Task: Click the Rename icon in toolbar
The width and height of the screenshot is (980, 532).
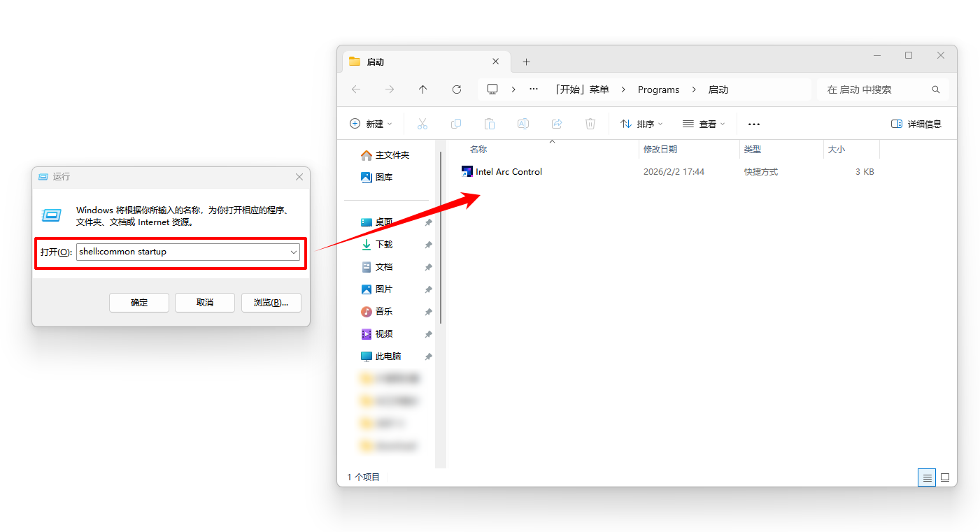Action: (523, 124)
